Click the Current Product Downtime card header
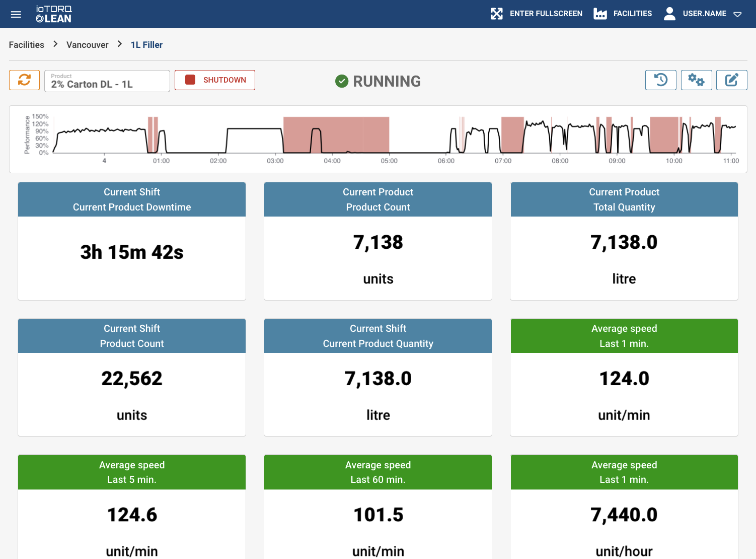 coord(132,199)
